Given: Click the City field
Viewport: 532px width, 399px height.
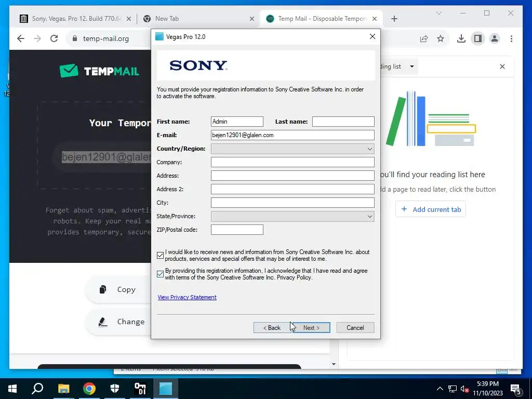Looking at the screenshot, I should coord(292,203).
